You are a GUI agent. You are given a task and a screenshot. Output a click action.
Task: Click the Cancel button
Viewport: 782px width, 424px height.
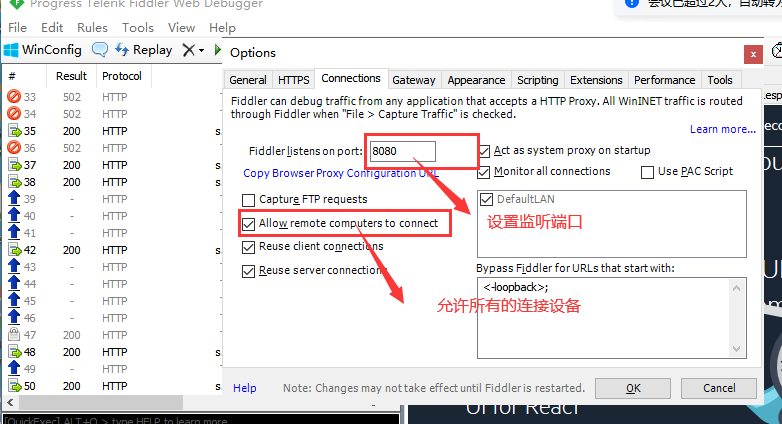719,388
